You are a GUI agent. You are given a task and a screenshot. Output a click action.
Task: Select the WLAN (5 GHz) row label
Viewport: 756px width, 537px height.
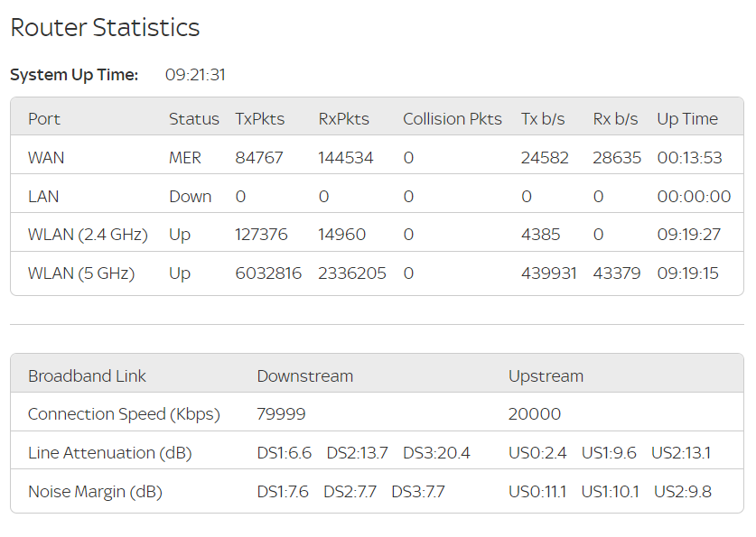click(x=81, y=273)
